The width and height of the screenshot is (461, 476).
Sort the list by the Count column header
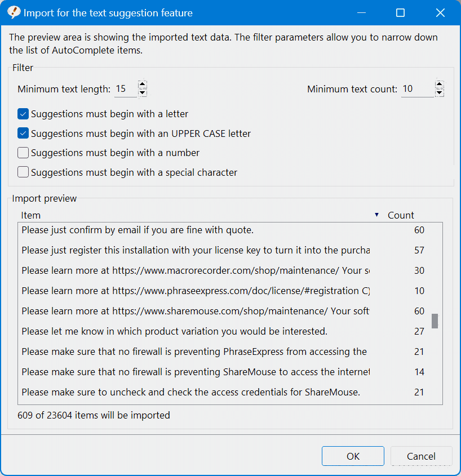coord(400,215)
